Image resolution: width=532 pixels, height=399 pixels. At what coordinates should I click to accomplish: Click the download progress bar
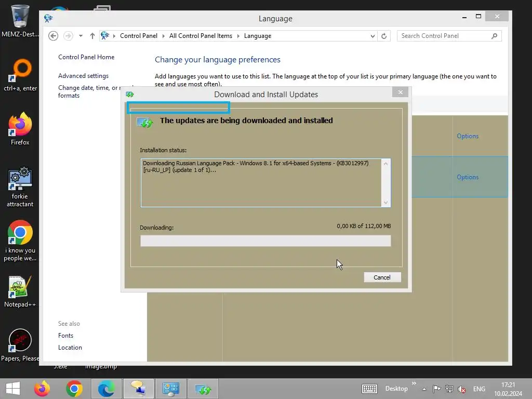click(265, 241)
